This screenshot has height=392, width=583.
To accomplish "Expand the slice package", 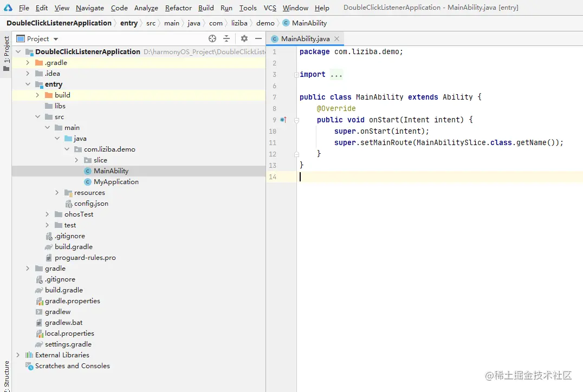I will point(76,160).
